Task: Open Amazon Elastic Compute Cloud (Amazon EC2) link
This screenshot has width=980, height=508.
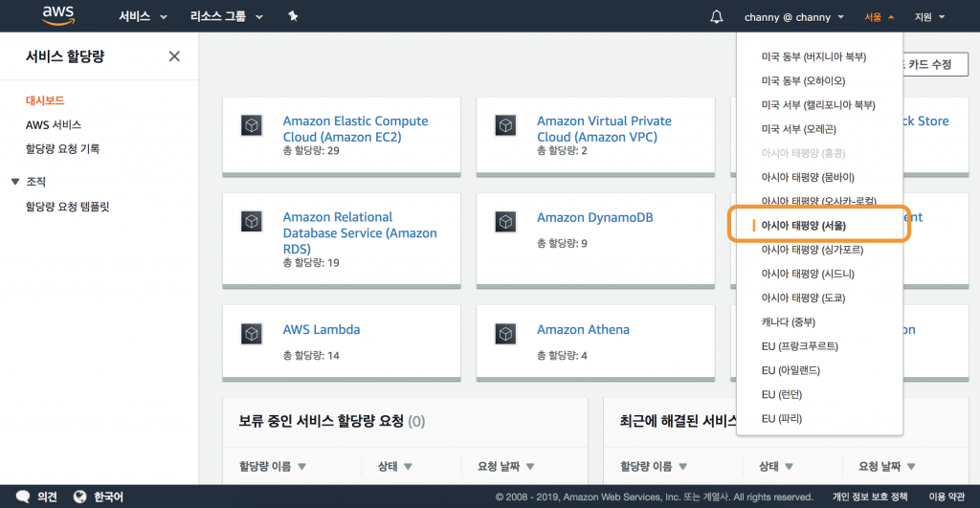Action: coord(356,129)
